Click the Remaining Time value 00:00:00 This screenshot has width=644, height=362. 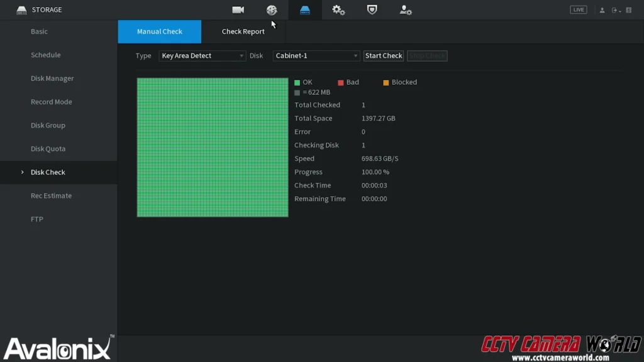pyautogui.click(x=374, y=199)
